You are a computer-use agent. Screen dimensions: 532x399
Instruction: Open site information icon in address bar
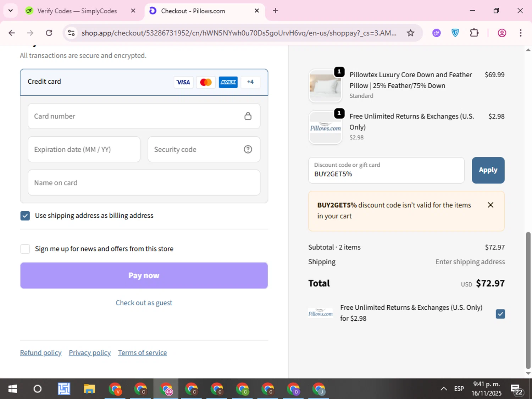71,33
